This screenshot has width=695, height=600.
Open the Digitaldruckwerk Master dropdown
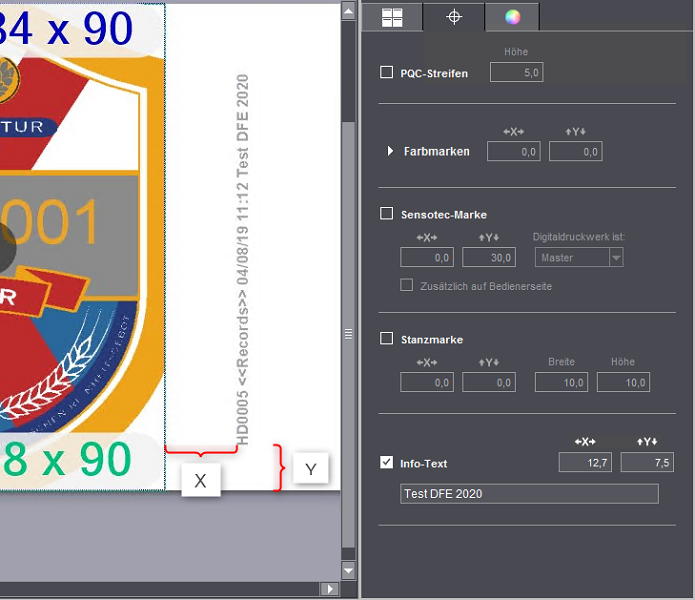click(x=579, y=257)
